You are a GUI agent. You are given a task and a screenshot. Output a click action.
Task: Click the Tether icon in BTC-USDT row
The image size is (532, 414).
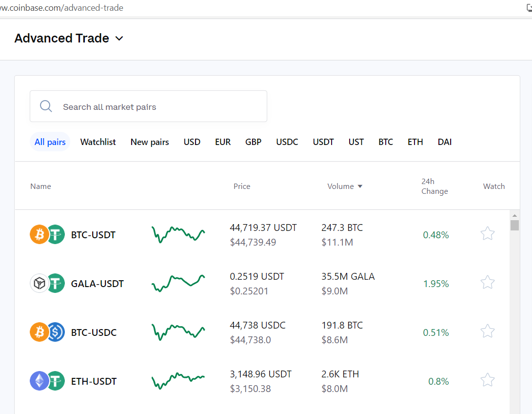pos(56,234)
